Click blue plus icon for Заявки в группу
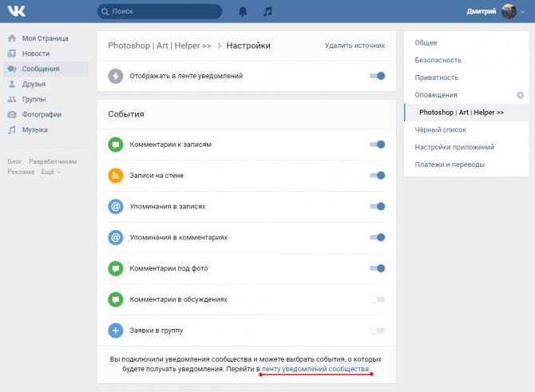This screenshot has height=392, width=535. coord(116,331)
